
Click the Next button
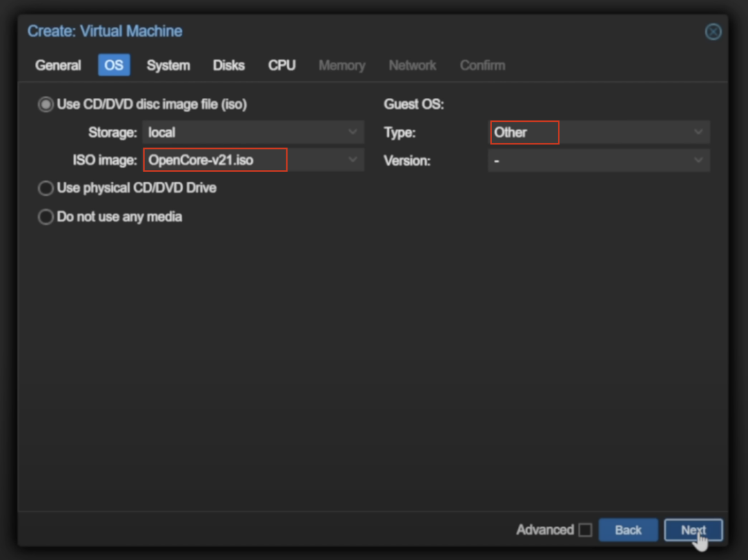pyautogui.click(x=693, y=530)
